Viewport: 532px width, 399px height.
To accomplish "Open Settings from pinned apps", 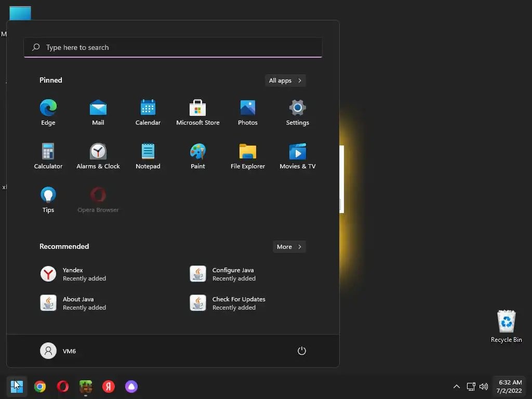I will [298, 113].
